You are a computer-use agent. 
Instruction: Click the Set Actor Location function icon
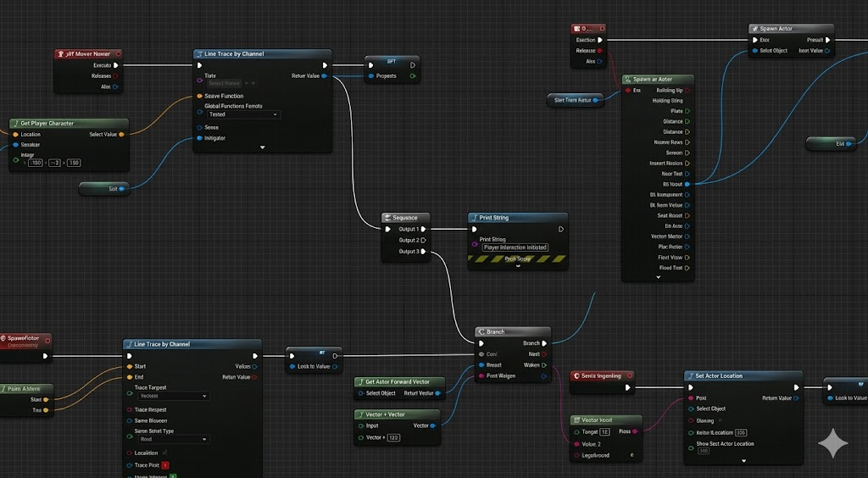pyautogui.click(x=690, y=376)
